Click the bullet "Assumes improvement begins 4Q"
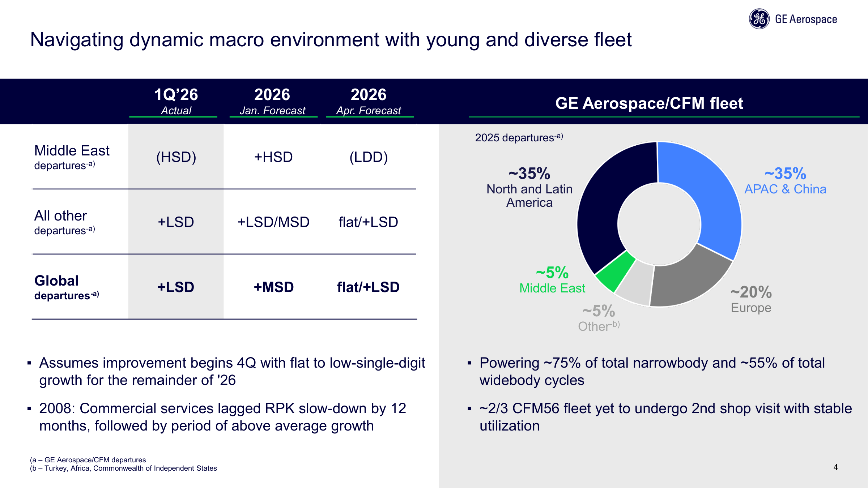The height and width of the screenshot is (488, 868). pos(232,371)
